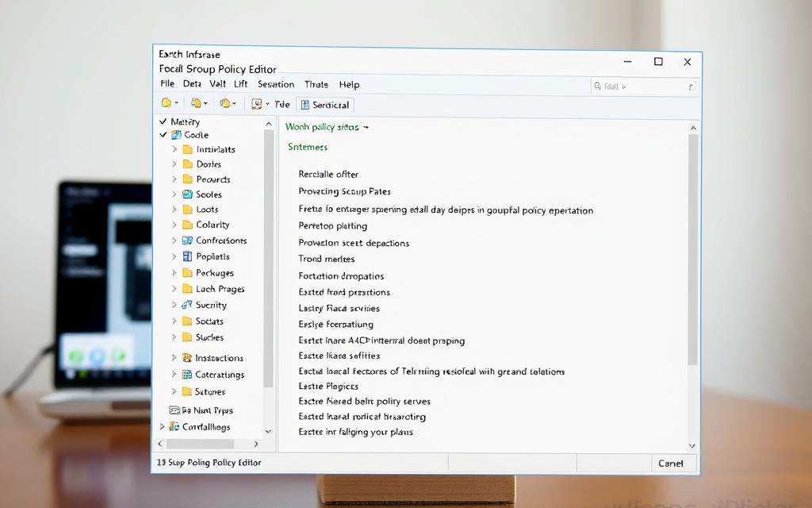Select the 'Rercialle ofiter' list entry

click(x=328, y=174)
